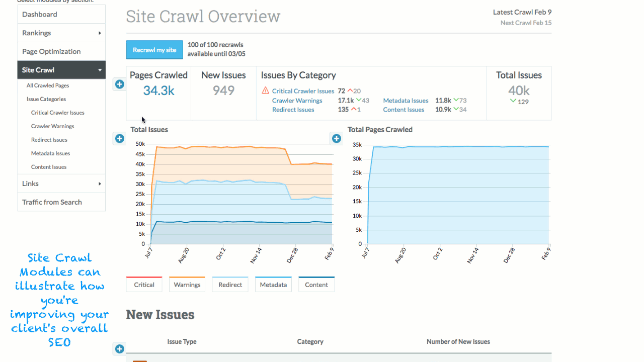Hide the Redirect series in the chart
The image size is (644, 362).
[230, 285]
